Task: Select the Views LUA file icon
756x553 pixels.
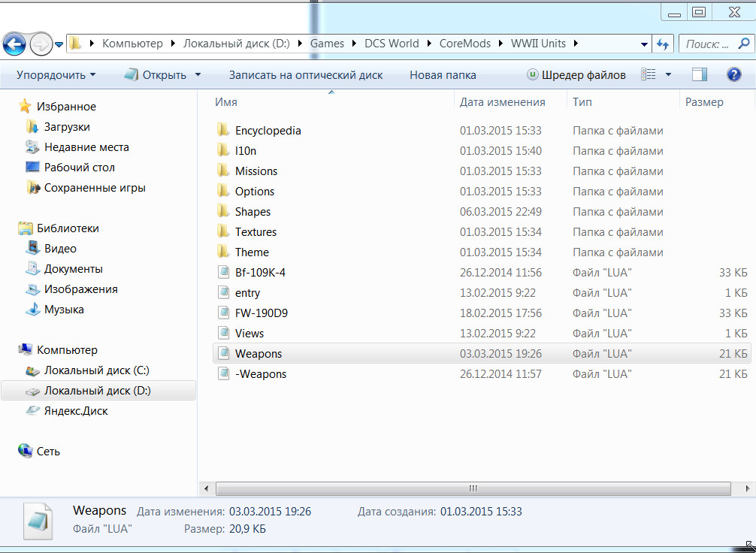Action: click(223, 333)
